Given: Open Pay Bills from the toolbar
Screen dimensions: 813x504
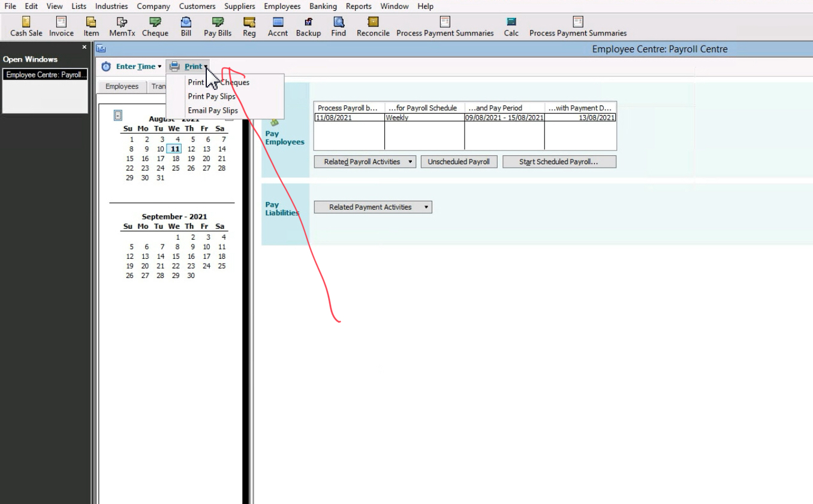Looking at the screenshot, I should 218,27.
